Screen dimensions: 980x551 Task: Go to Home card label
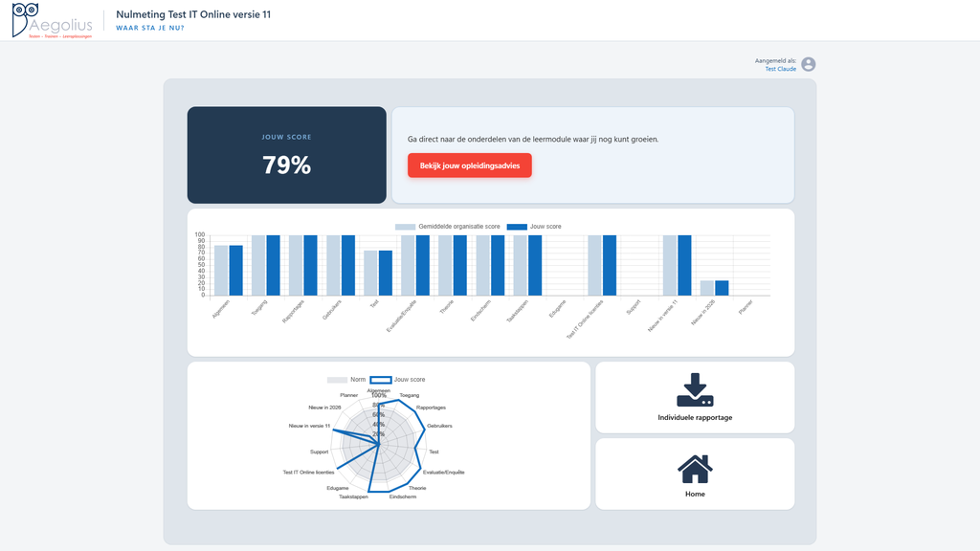[x=695, y=495]
